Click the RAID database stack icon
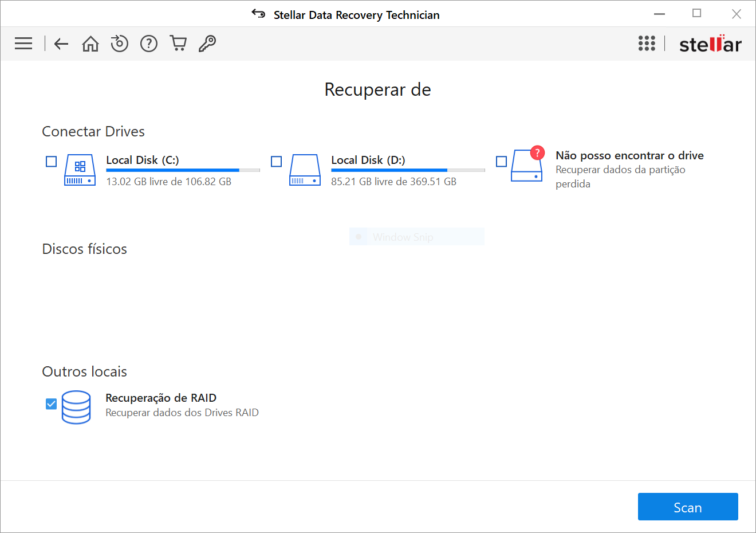756x533 pixels. [x=76, y=407]
